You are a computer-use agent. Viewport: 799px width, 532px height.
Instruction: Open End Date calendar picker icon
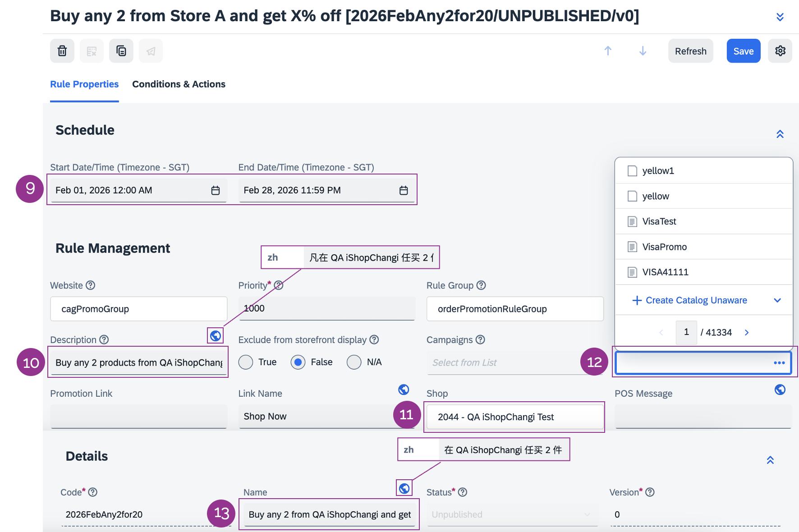404,190
